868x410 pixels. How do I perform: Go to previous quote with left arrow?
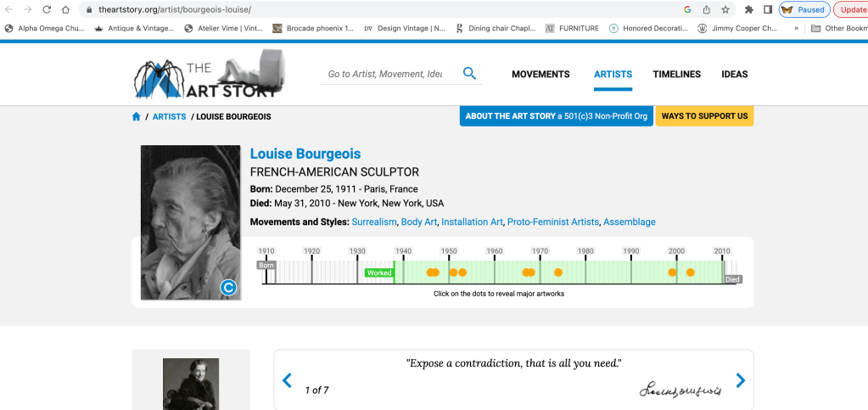(x=287, y=380)
